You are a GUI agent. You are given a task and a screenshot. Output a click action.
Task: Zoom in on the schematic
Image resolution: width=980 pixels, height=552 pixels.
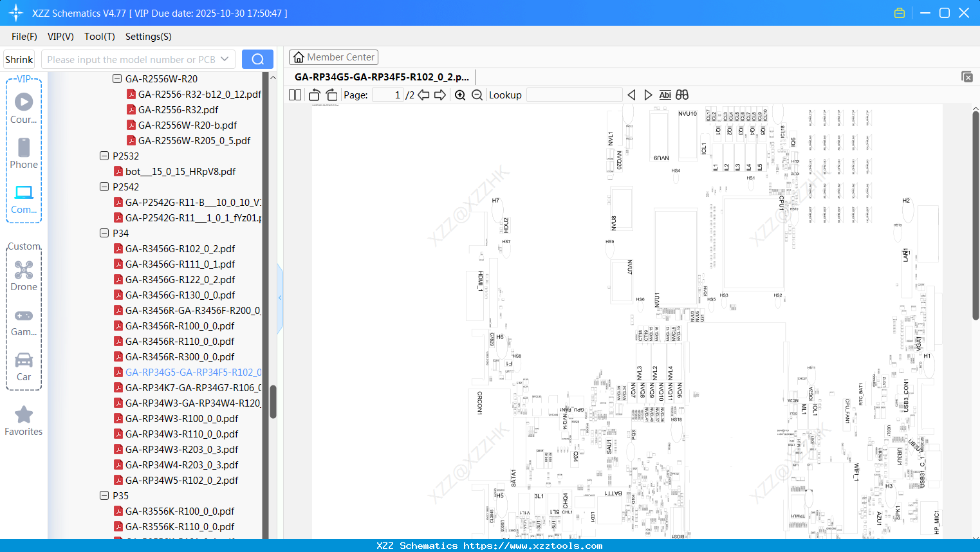click(460, 95)
